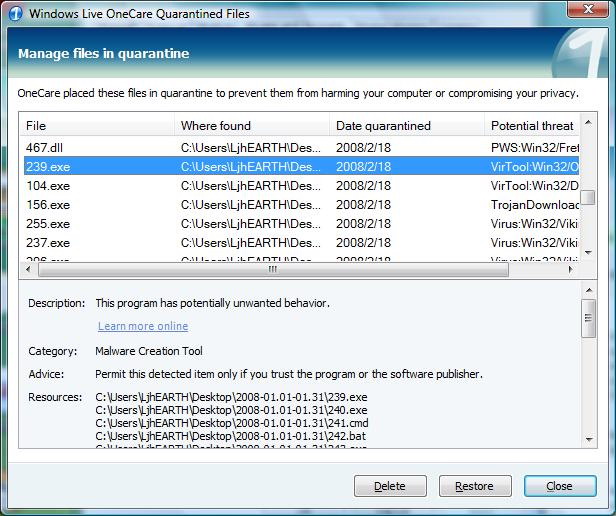This screenshot has width=616, height=516.
Task: Click the Malware Creation Tool category text
Action: [x=149, y=351]
